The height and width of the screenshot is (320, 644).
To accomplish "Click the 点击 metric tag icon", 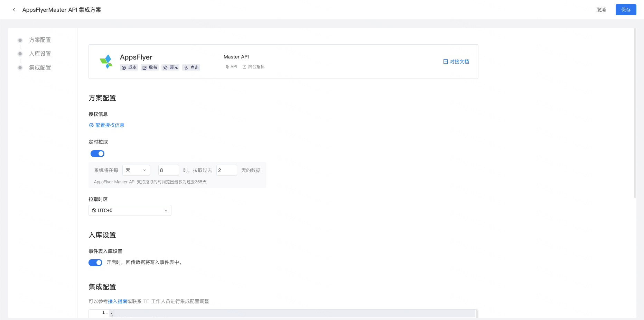I will click(x=186, y=67).
